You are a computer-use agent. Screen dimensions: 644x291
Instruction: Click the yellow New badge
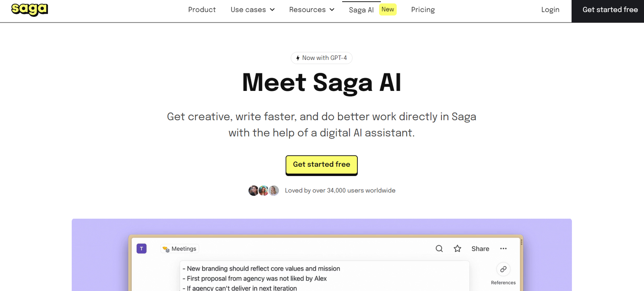click(388, 9)
